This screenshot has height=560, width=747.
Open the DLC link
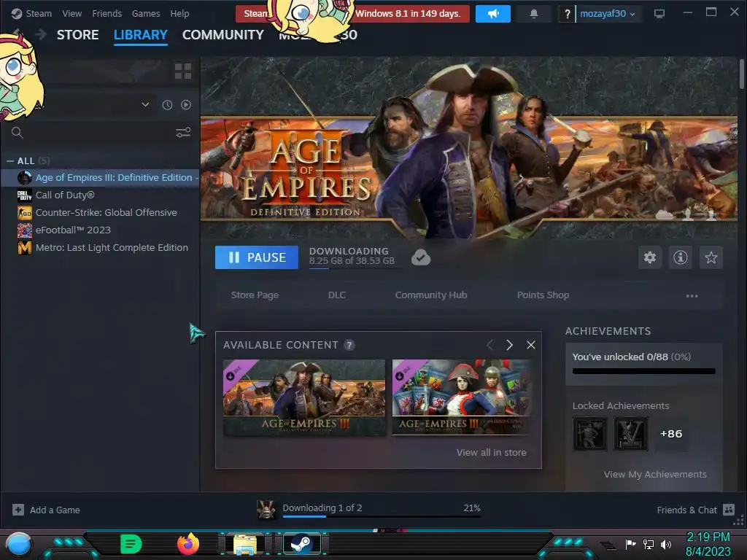(337, 295)
